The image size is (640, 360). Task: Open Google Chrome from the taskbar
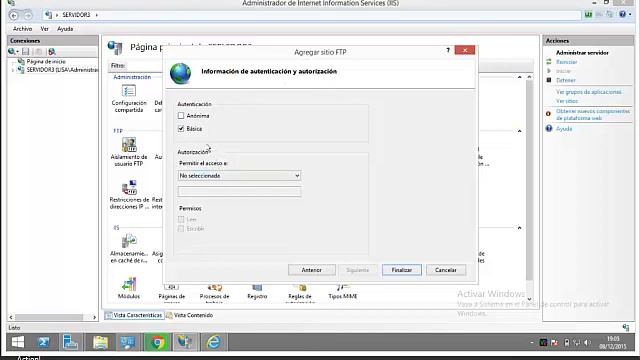(157, 342)
